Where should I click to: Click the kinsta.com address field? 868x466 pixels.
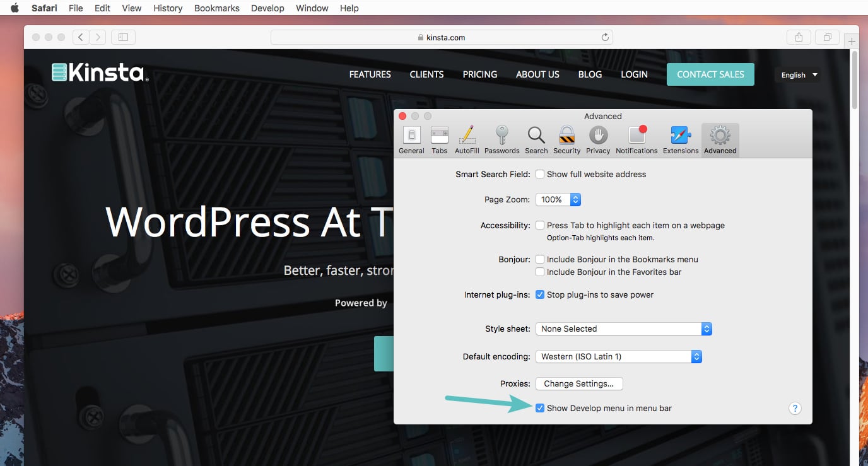[442, 37]
